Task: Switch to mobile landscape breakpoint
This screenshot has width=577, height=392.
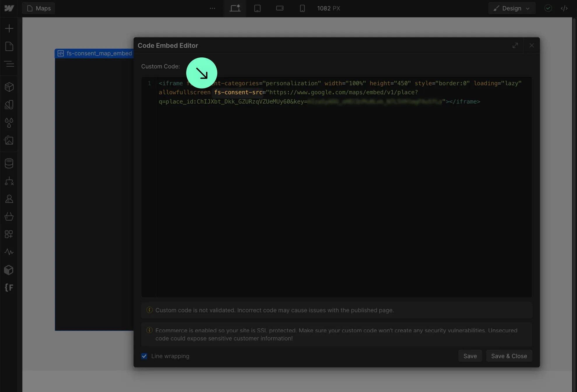Action: 280,8
